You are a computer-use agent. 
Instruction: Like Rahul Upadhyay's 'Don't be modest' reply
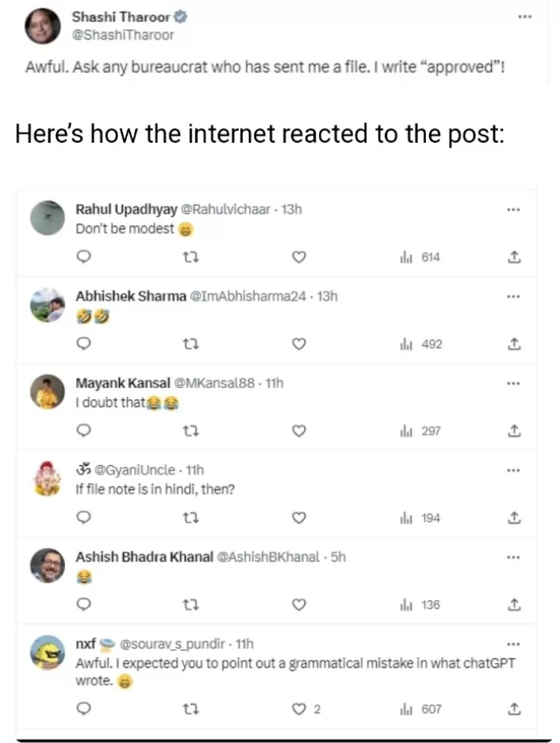(298, 257)
